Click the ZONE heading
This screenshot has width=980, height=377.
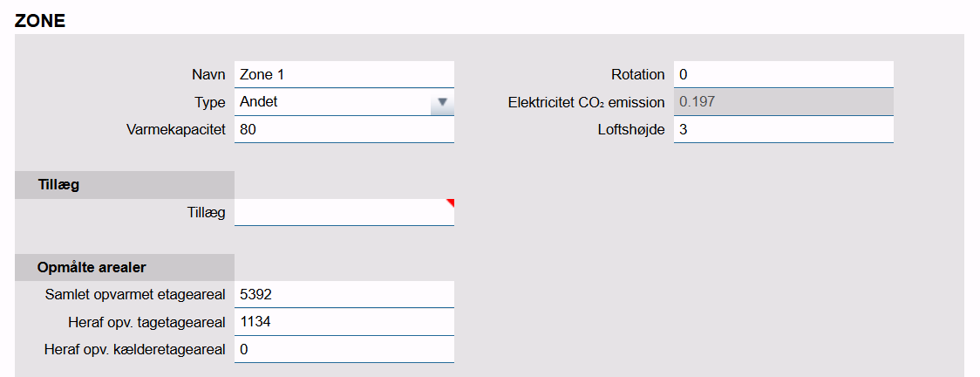tap(40, 20)
